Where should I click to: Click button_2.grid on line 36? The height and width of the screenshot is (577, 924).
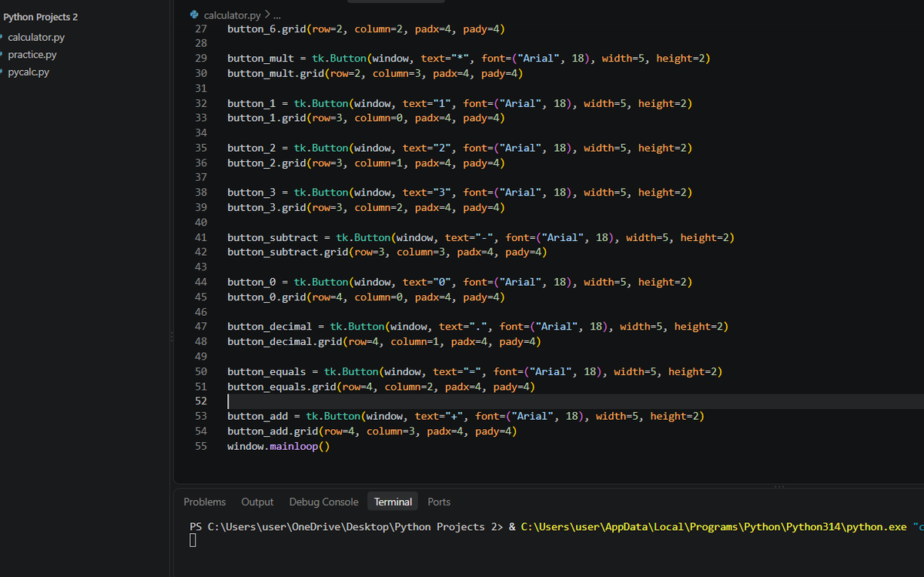click(266, 163)
